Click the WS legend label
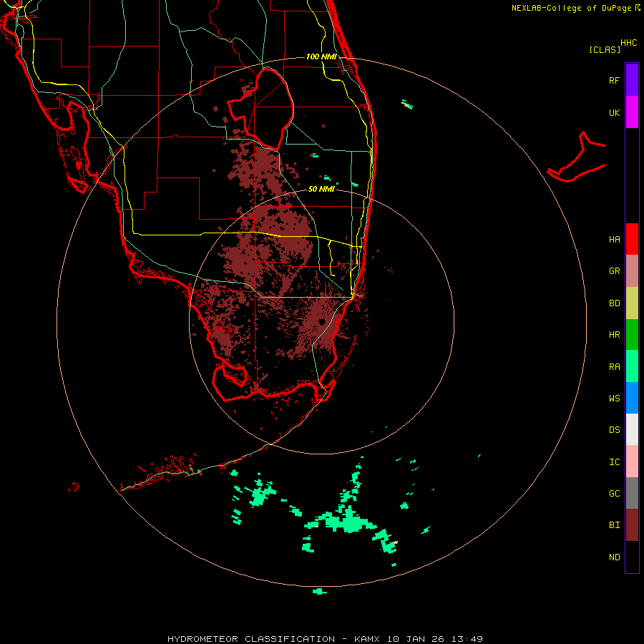 pyautogui.click(x=614, y=399)
